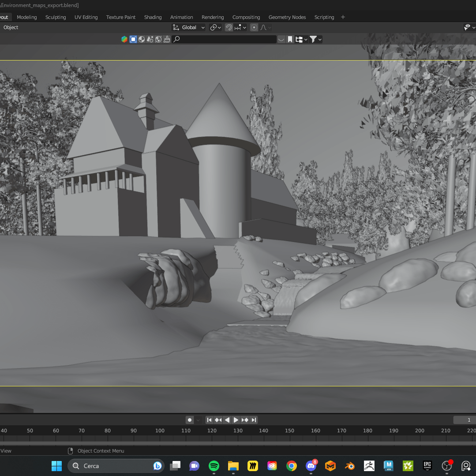Open the pivot point dropdown
The width and height of the screenshot is (476, 476).
[215, 27]
